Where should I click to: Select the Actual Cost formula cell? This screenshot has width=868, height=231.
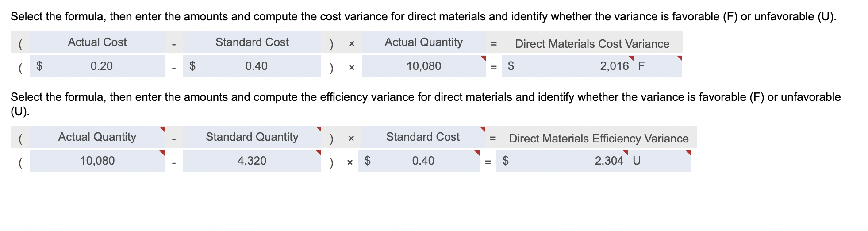pos(97,42)
